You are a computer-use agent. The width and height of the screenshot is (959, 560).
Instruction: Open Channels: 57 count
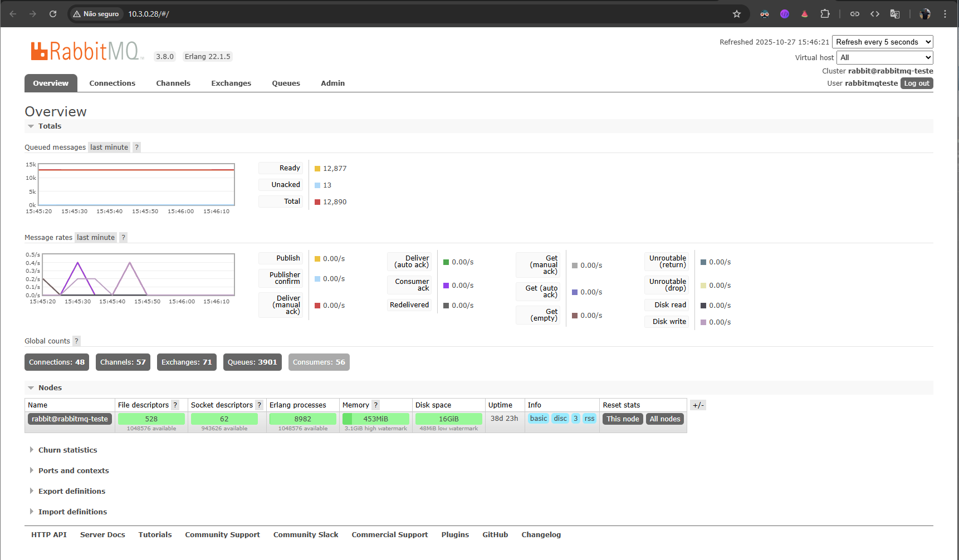point(123,362)
